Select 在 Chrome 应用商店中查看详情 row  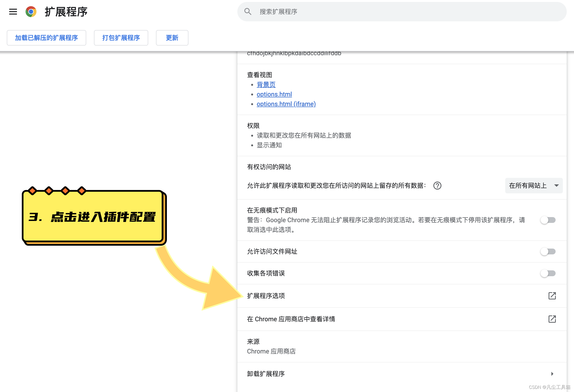(291, 319)
